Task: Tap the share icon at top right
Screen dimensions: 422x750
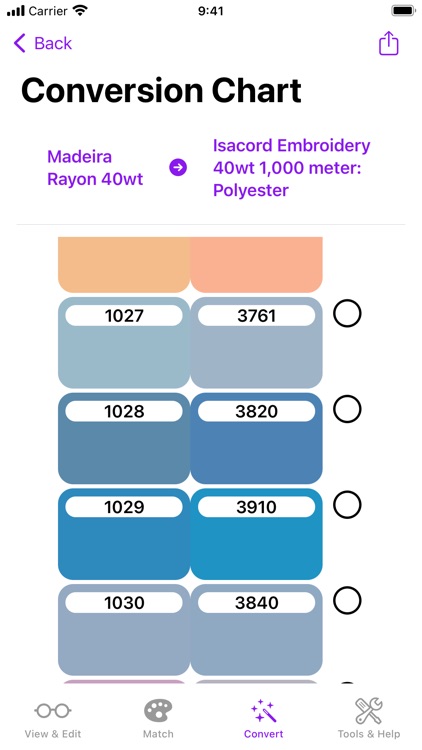Action: (x=389, y=44)
